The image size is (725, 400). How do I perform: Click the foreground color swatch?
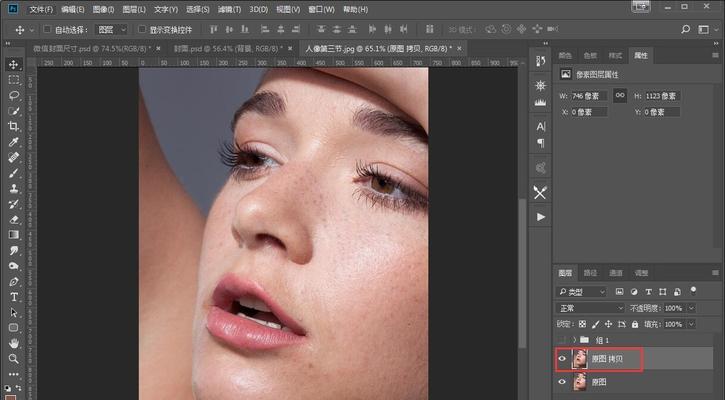point(11,397)
